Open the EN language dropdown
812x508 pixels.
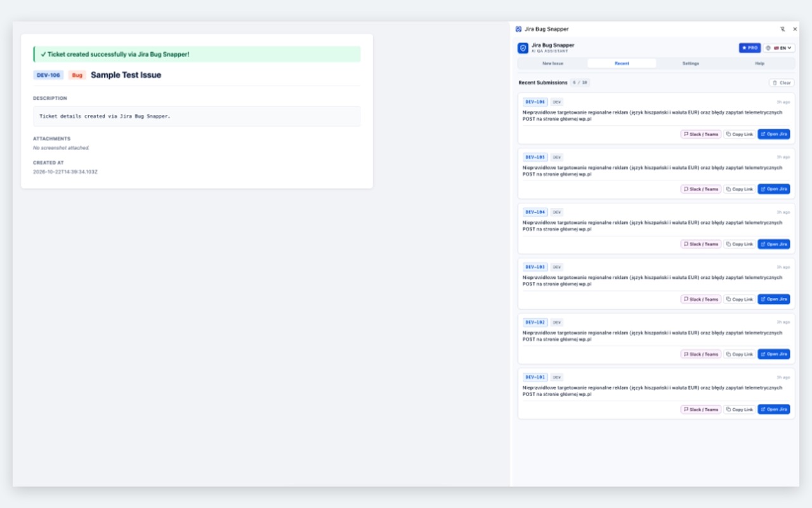(779, 48)
